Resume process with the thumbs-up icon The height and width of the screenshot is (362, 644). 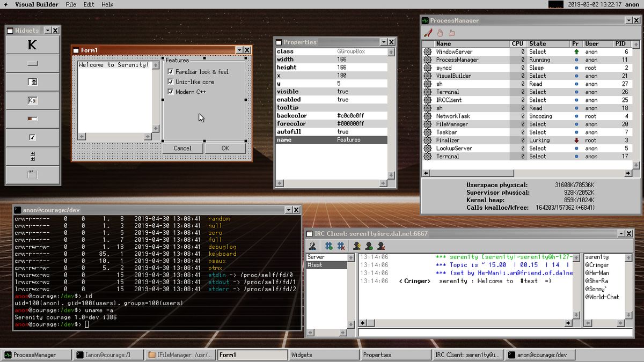tap(452, 32)
